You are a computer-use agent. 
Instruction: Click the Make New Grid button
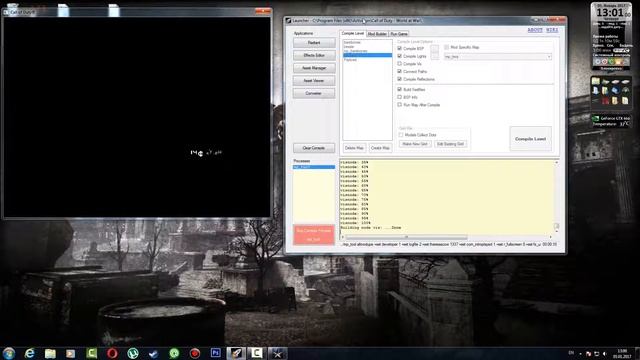point(415,144)
